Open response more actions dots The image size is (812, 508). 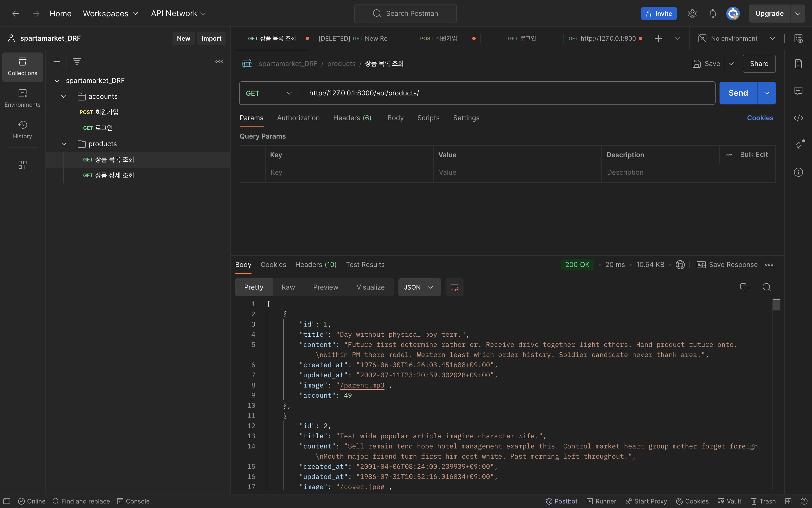tap(769, 265)
